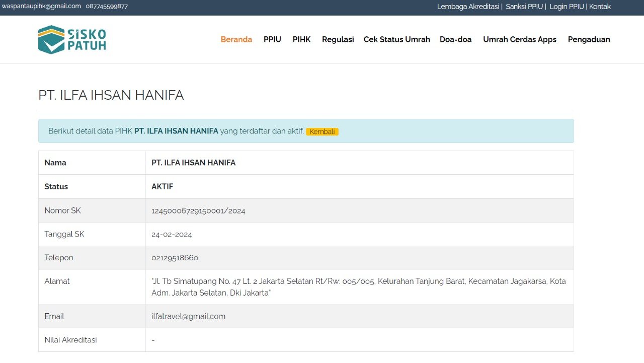The height and width of the screenshot is (363, 644).
Task: Open Umrah Cerdas Apps link
Action: pyautogui.click(x=519, y=39)
